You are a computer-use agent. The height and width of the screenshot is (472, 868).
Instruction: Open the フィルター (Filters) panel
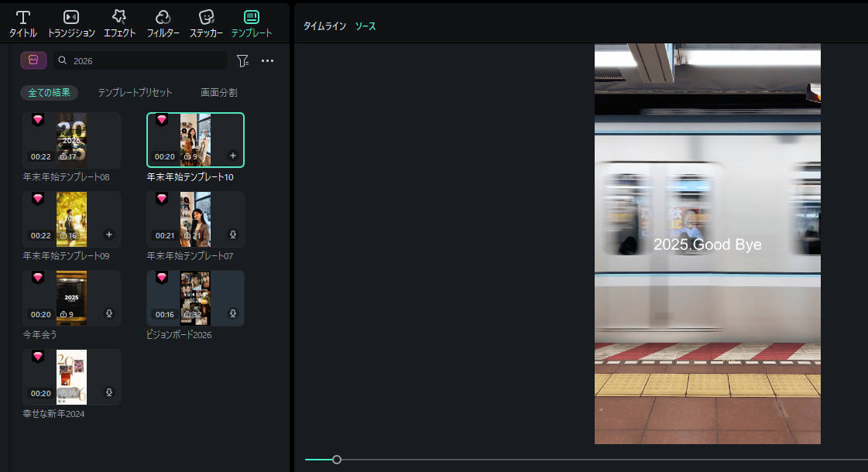click(x=163, y=23)
